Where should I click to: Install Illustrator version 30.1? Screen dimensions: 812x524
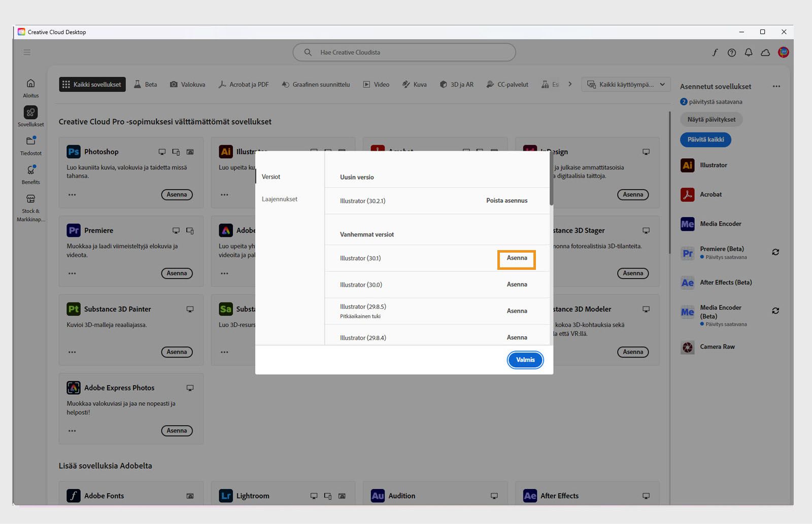tap(517, 259)
